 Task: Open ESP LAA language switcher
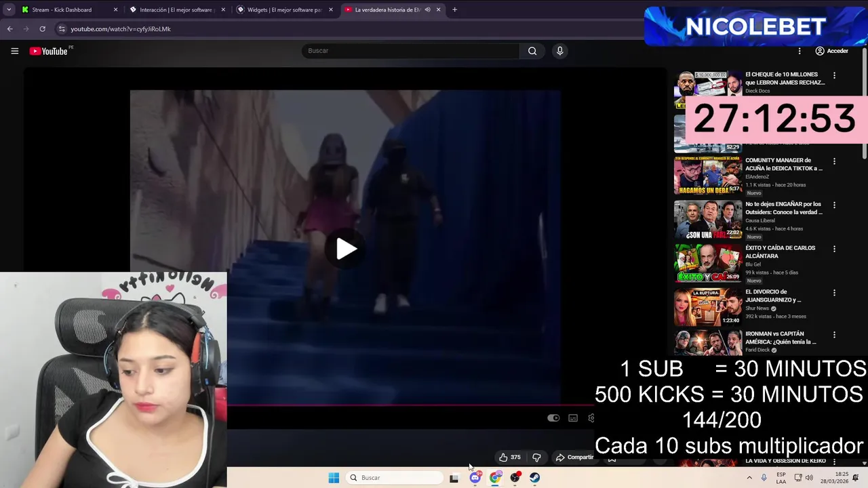(x=781, y=478)
